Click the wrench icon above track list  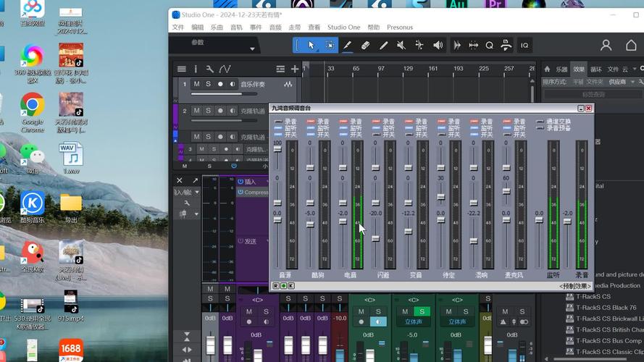point(209,69)
